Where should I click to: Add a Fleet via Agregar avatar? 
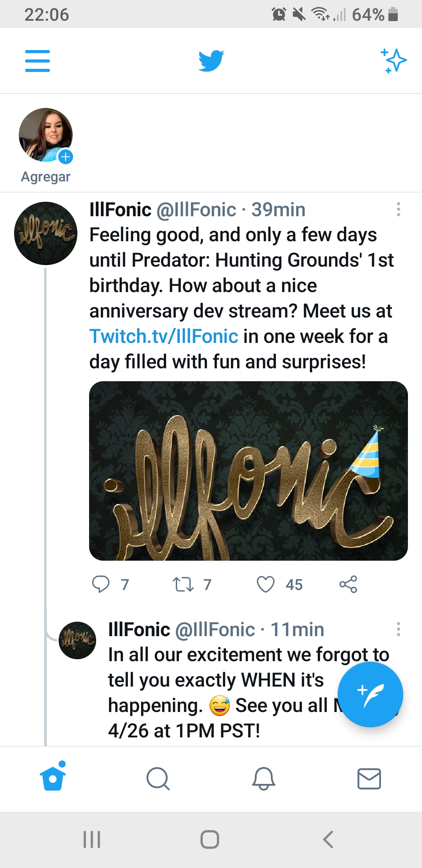[46, 135]
